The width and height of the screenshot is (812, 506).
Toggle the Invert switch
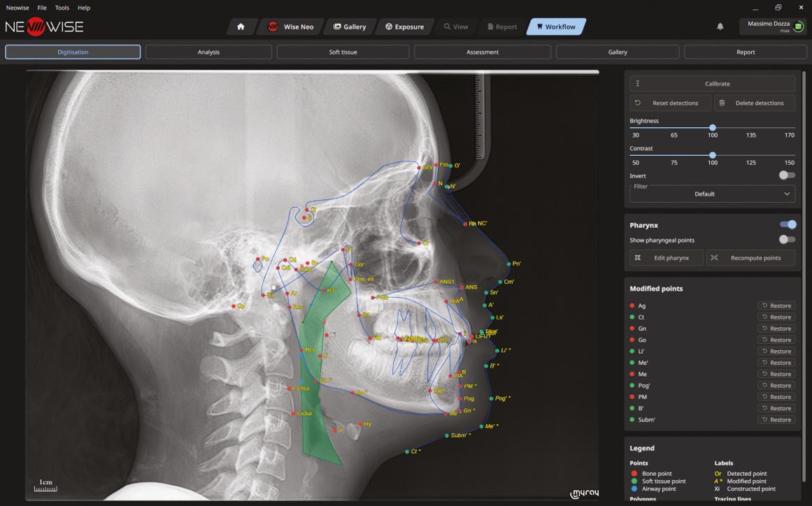[x=787, y=175]
